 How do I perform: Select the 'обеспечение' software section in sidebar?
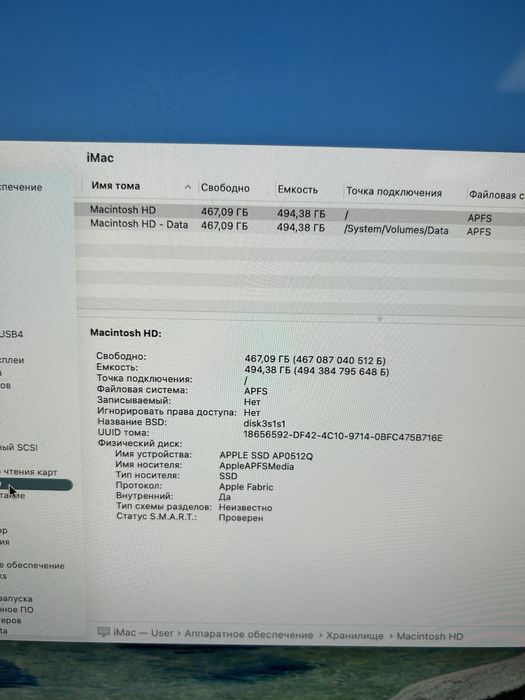[32, 565]
